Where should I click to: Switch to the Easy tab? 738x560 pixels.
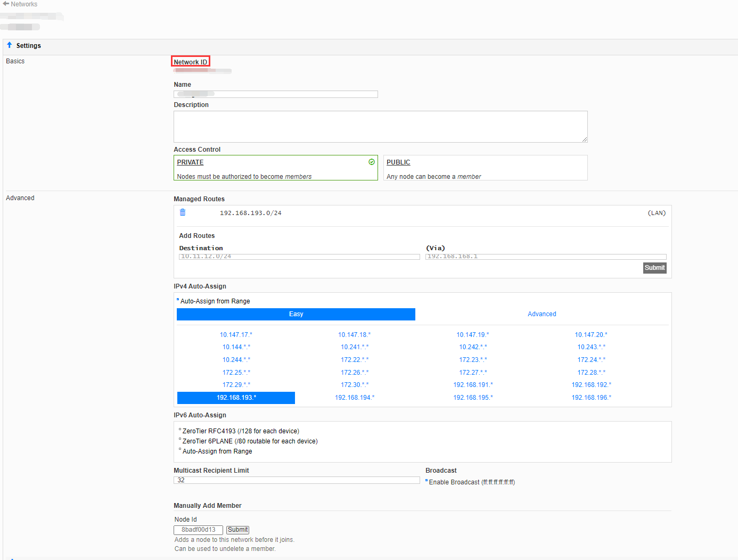coord(296,314)
